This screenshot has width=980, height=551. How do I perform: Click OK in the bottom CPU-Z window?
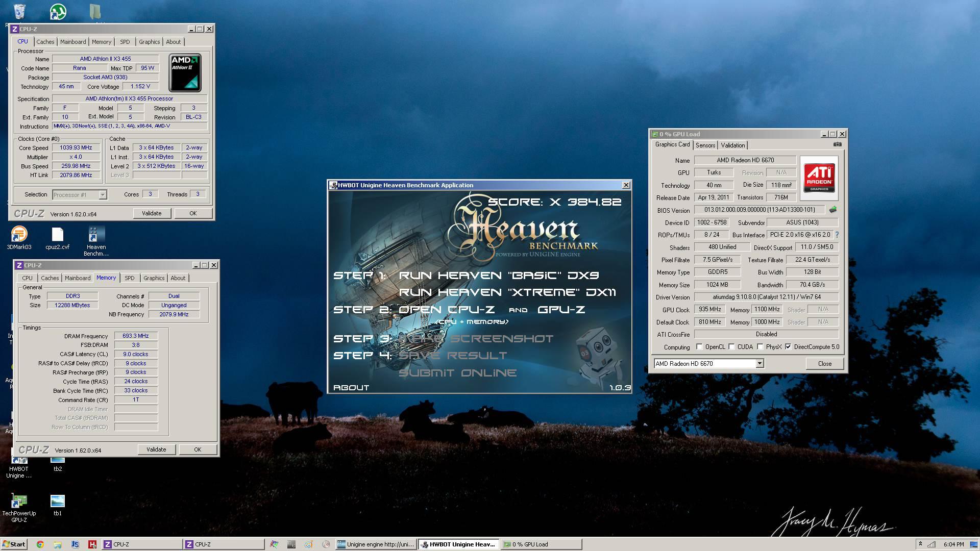pyautogui.click(x=198, y=449)
